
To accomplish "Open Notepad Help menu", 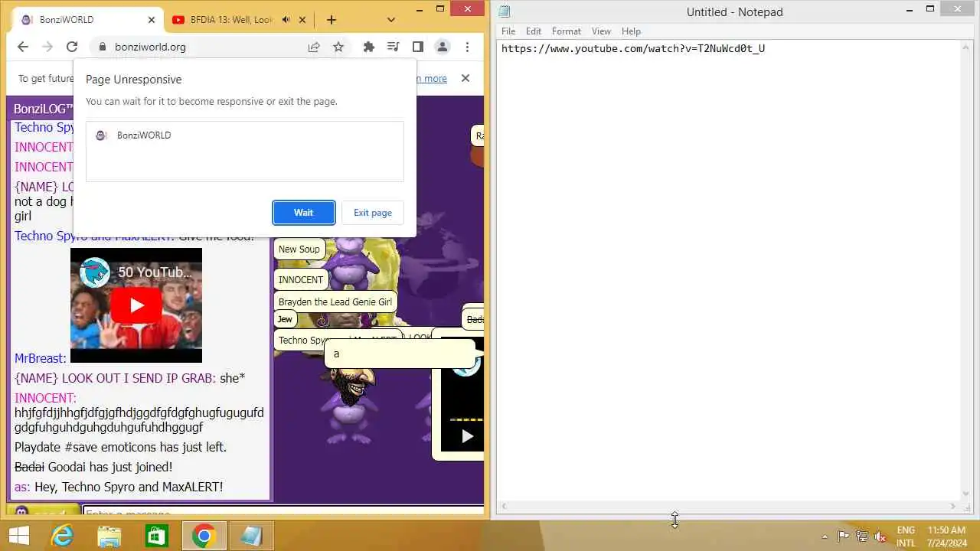I will pyautogui.click(x=631, y=31).
